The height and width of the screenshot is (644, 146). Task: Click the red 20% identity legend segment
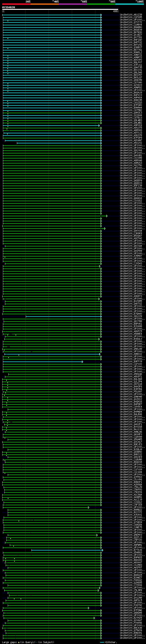pyautogui.click(x=16, y=4)
